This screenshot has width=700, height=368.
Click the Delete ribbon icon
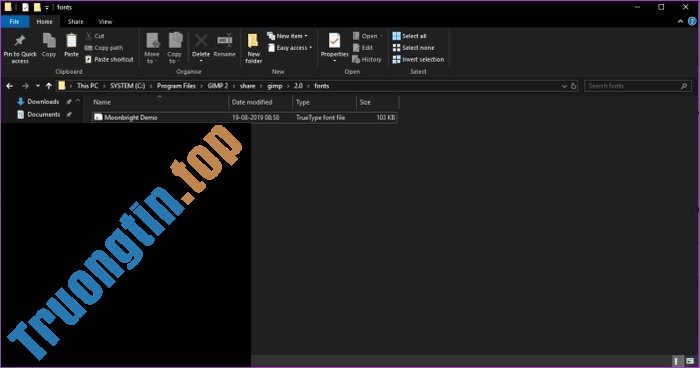point(201,41)
